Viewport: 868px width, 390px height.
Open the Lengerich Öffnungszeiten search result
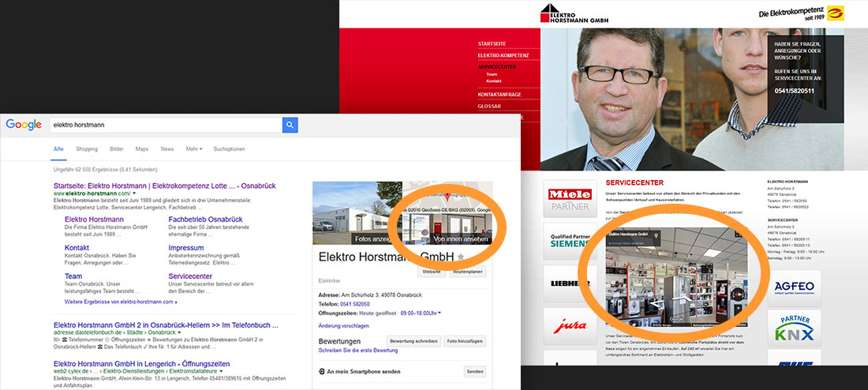click(x=141, y=363)
